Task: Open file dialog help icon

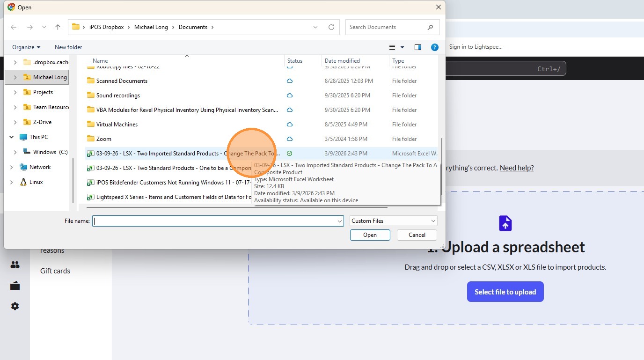Action: tap(435, 47)
